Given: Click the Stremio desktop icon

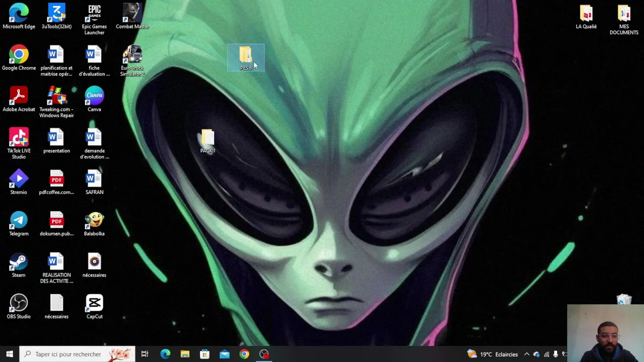Looking at the screenshot, I should [x=19, y=182].
